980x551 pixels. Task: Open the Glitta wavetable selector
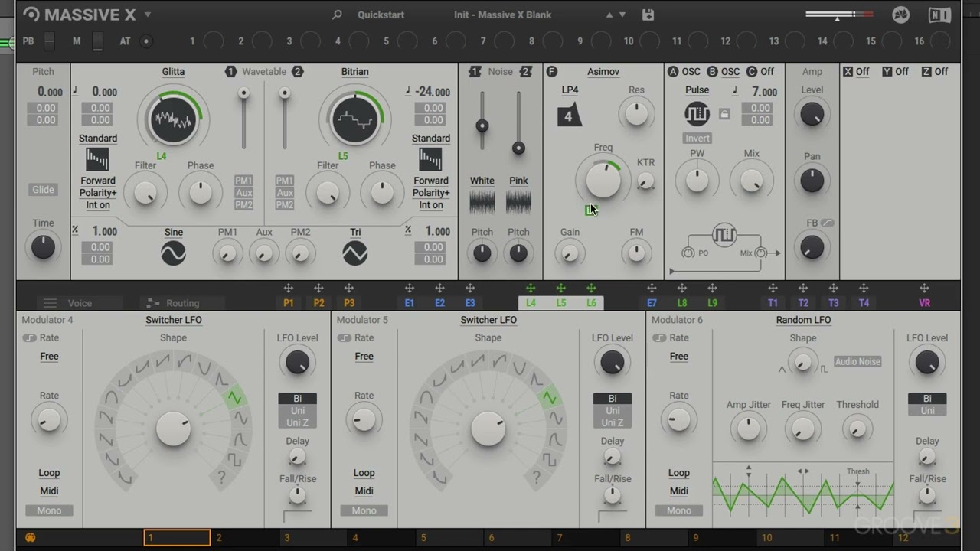(x=173, y=71)
